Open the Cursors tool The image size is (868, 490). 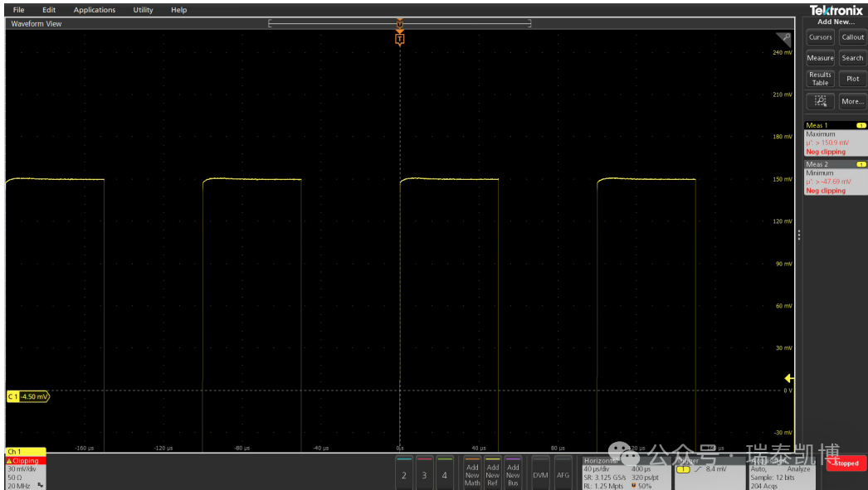pyautogui.click(x=820, y=37)
